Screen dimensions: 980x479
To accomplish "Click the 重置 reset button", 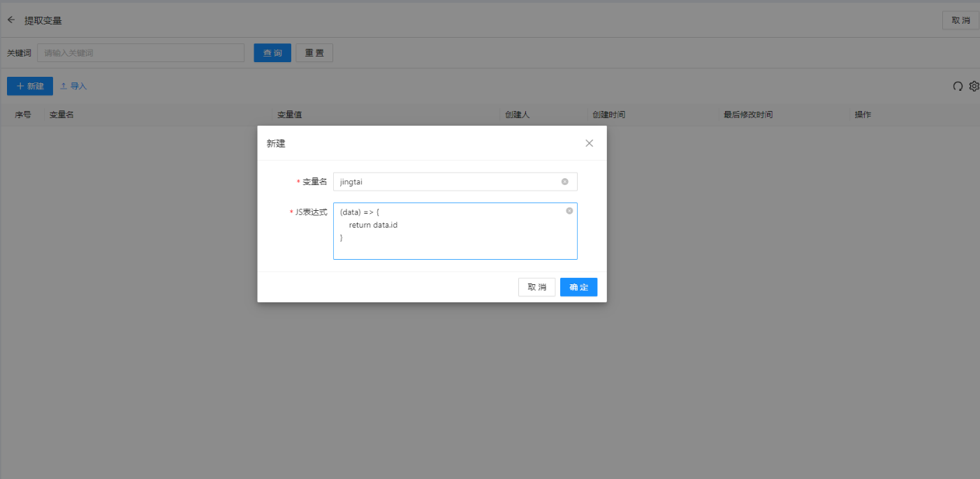I will tap(314, 53).
